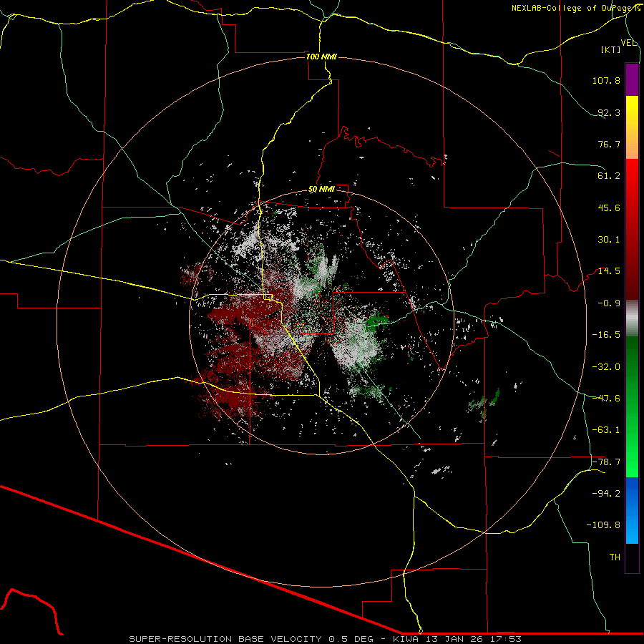
Task: Click the -78.7 velocity scale value
Action: [x=606, y=462]
